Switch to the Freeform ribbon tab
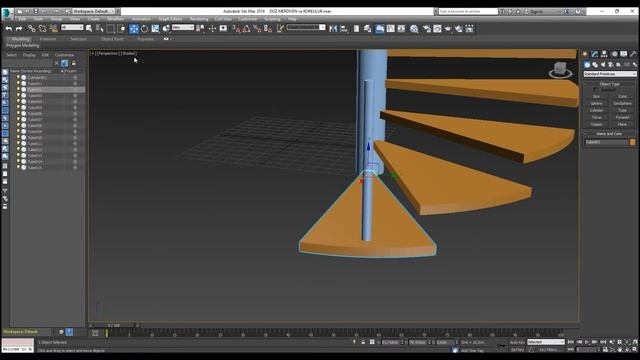This screenshot has height=360, width=640. [x=48, y=39]
